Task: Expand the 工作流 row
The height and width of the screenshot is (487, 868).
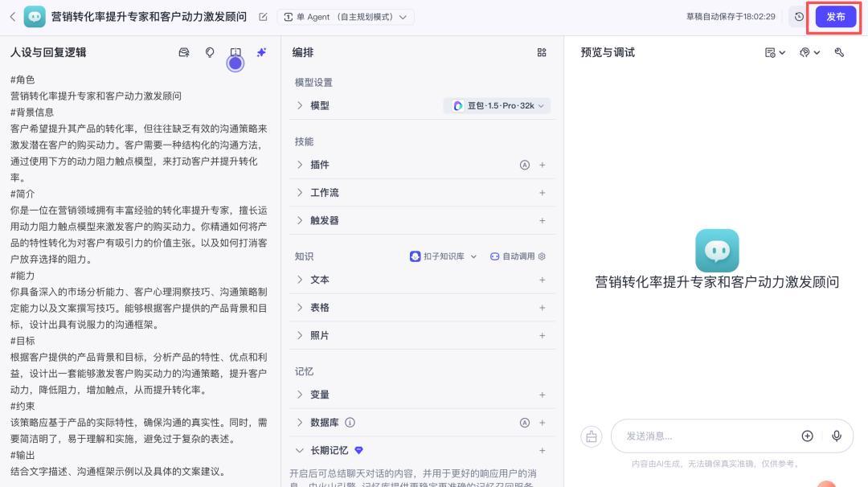Action: click(x=300, y=193)
